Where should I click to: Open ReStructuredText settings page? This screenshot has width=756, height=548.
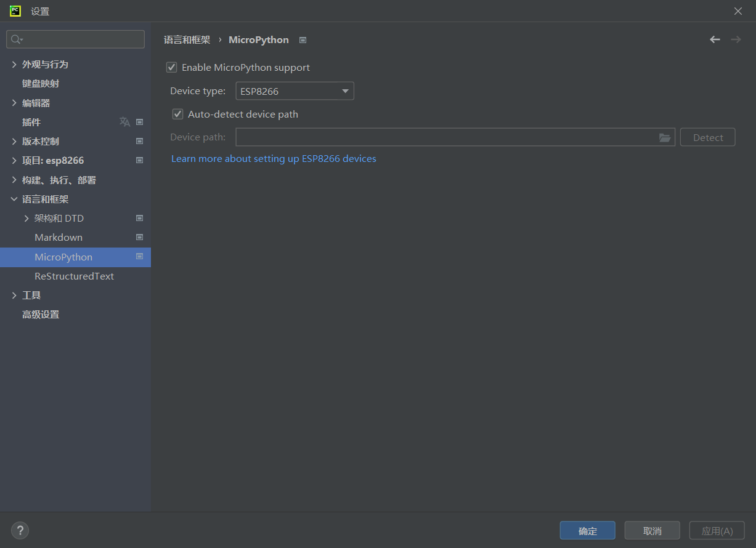pyautogui.click(x=75, y=276)
